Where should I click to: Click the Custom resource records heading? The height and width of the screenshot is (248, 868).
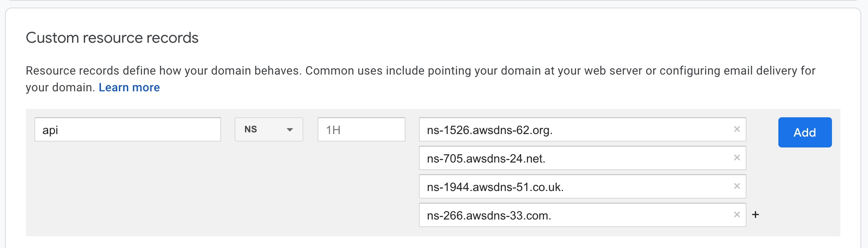112,38
